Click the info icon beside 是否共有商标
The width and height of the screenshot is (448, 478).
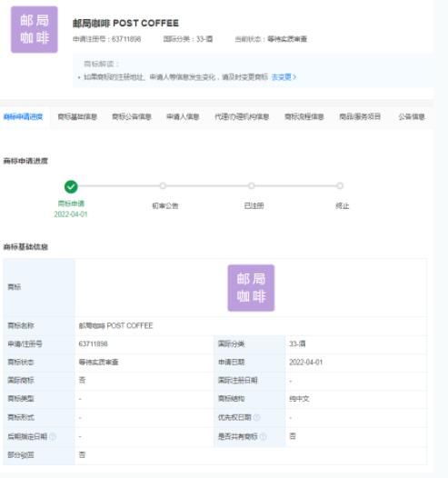click(x=264, y=436)
